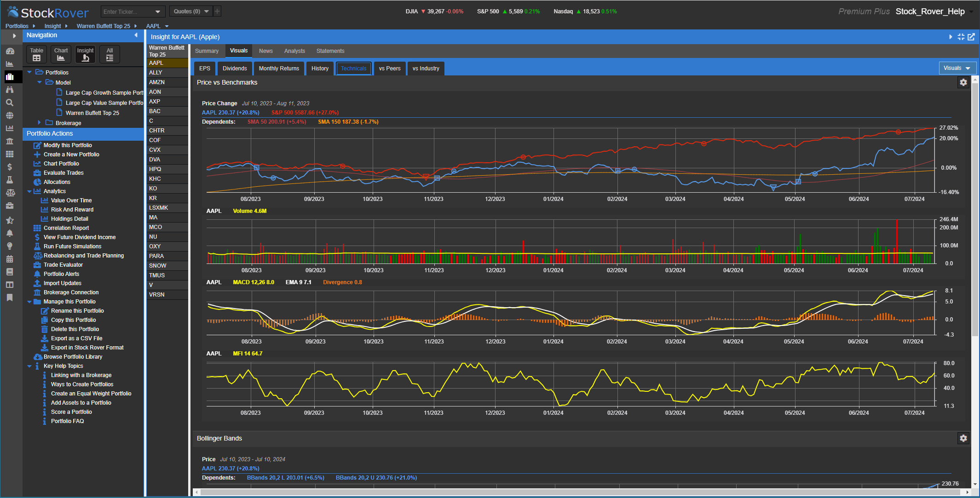Open the calendar icon in sidebar

coord(10,259)
